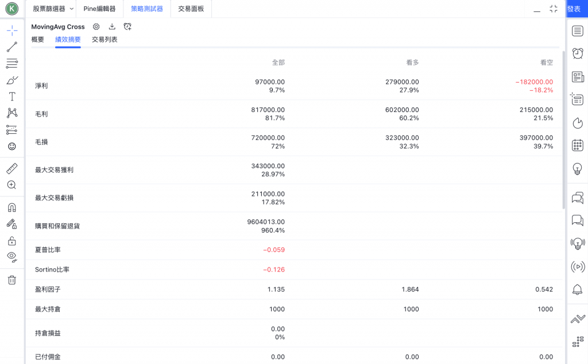This screenshot has width=588, height=364.
Task: Delete drawings with trash icon
Action: tap(12, 280)
